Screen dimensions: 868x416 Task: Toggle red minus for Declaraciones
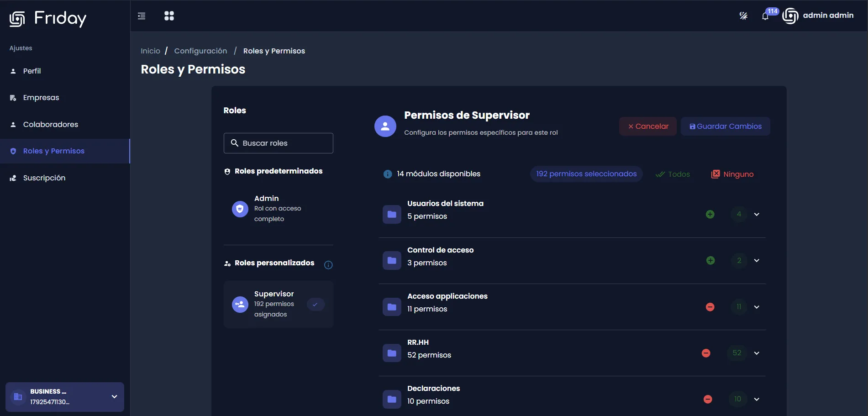point(708,399)
